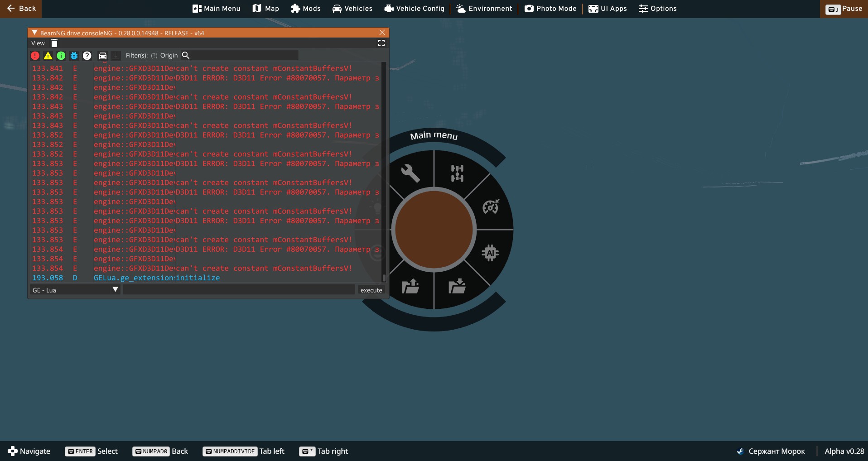Screen dimensions: 868x461
Task: Toggle the scroll-to-bottom arrow in console
Action: 116,55
